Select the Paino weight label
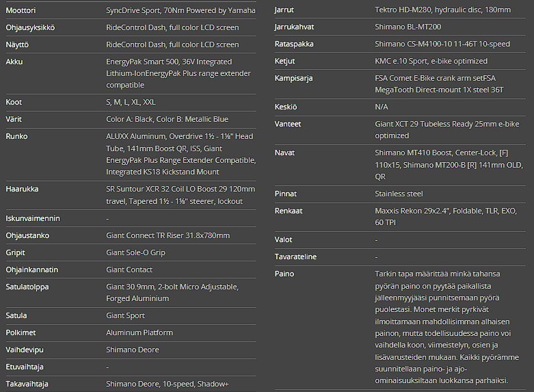Screen dimensions: 534x392 (284, 274)
